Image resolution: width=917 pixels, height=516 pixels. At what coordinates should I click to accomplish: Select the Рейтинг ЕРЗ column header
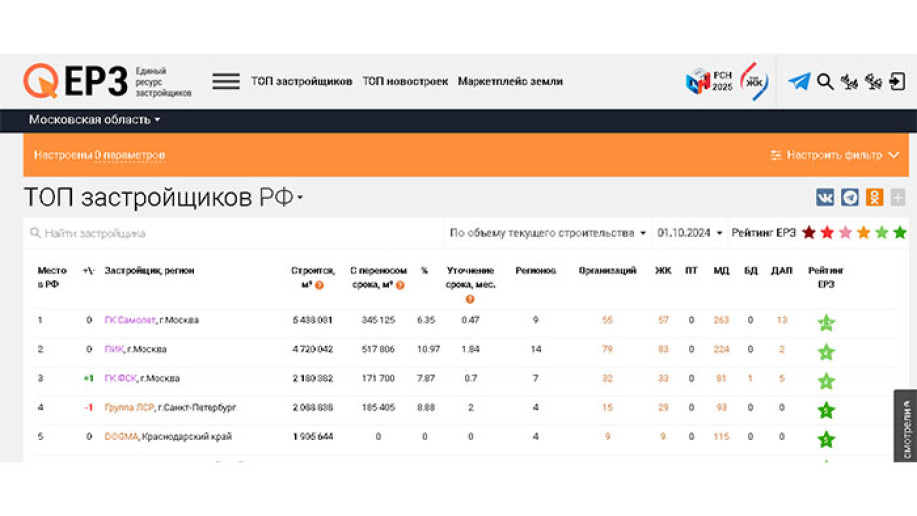pyautogui.click(x=826, y=277)
